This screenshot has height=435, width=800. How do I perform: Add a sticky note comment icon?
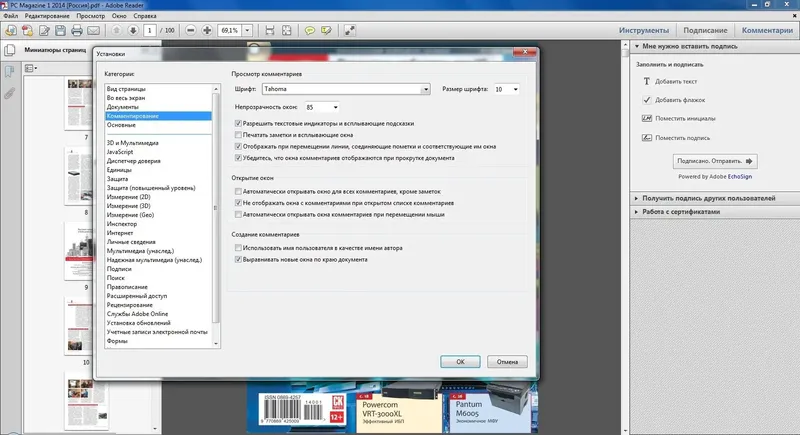(x=310, y=31)
